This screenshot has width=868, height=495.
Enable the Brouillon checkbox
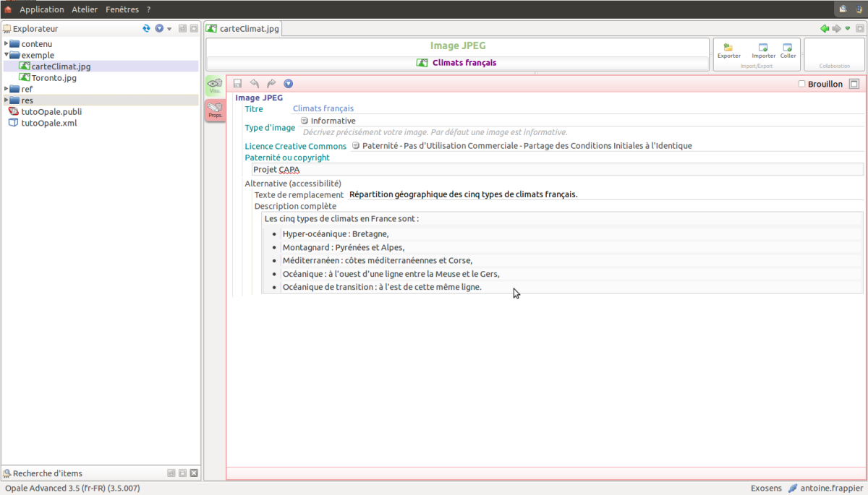(801, 84)
